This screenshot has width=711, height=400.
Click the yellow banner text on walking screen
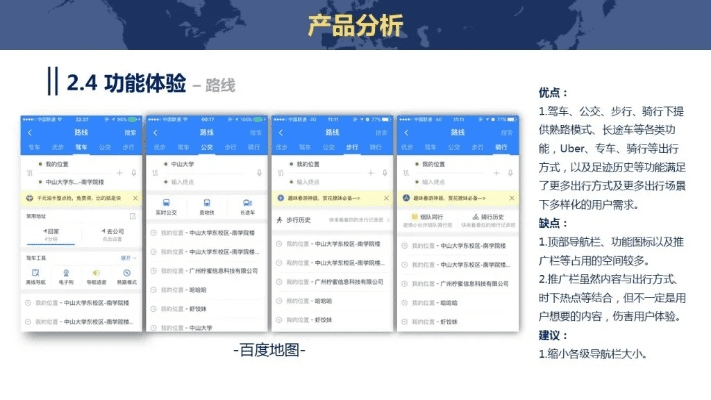(x=323, y=198)
